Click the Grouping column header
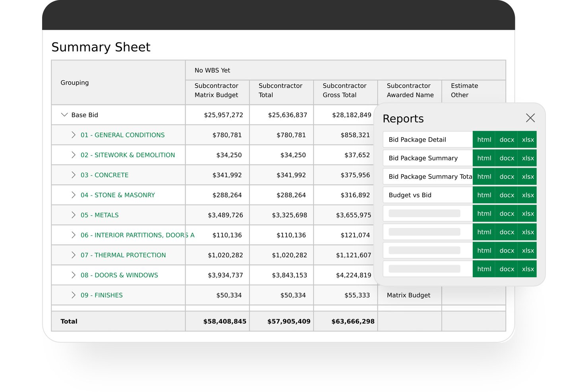The width and height of the screenshot is (588, 392). pyautogui.click(x=118, y=83)
